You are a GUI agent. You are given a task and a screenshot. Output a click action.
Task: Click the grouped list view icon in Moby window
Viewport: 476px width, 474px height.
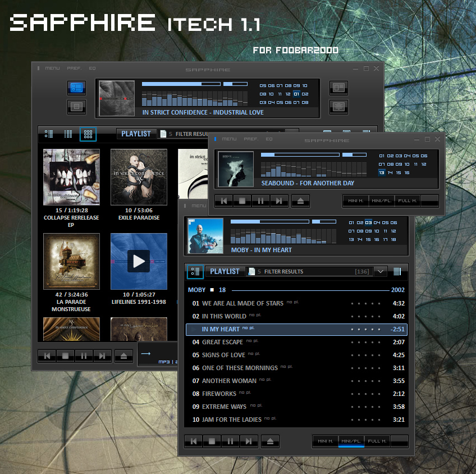(195, 271)
